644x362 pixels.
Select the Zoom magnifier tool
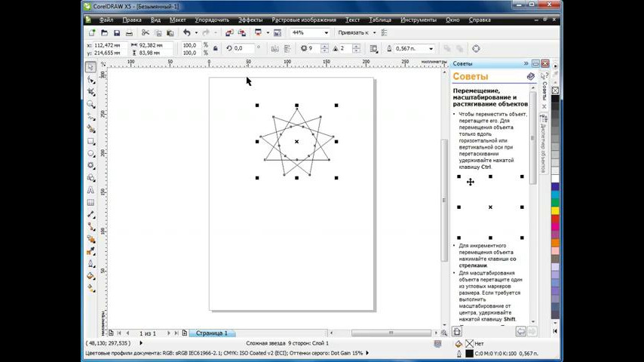(90, 104)
